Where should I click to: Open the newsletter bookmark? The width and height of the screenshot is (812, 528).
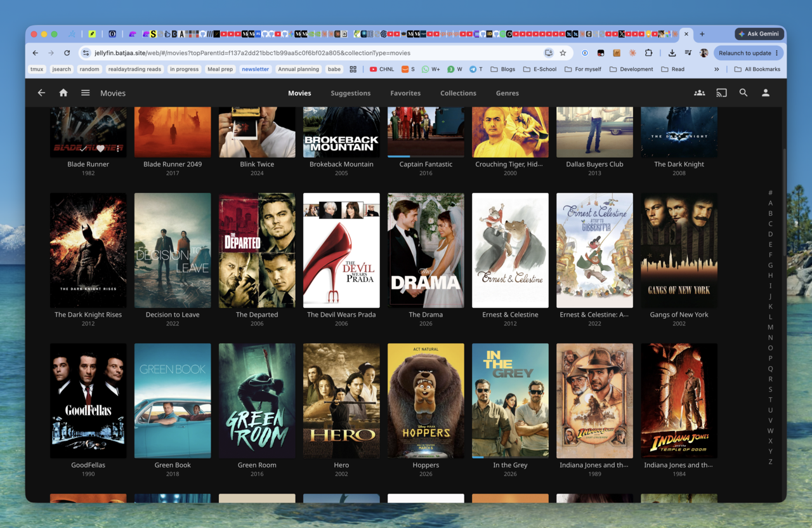coord(255,69)
